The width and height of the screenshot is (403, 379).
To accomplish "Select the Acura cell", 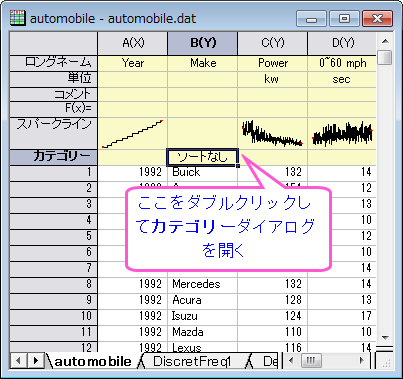I will tap(203, 300).
